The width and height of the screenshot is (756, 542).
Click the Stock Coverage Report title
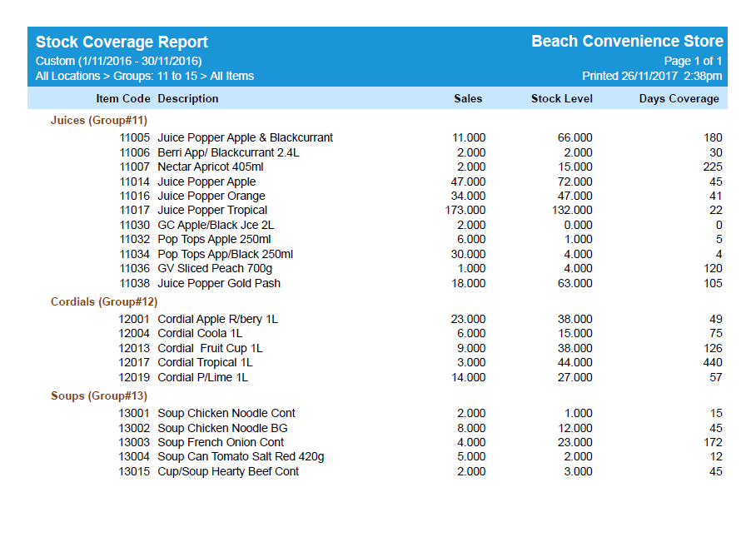[x=122, y=42]
